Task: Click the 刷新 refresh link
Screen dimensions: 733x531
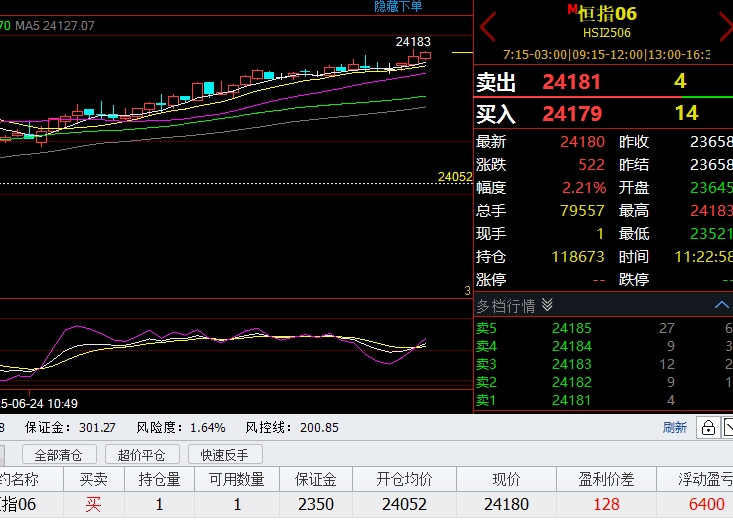Action: point(675,428)
